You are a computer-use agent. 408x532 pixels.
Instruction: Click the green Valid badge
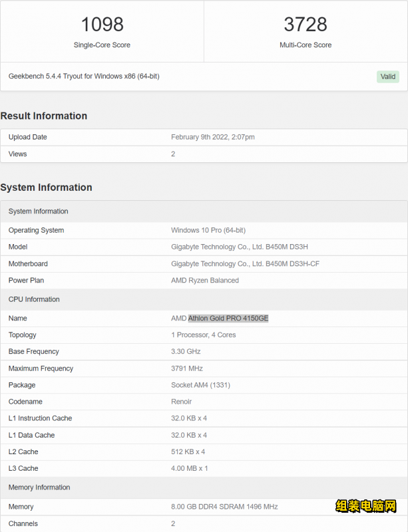[387, 76]
